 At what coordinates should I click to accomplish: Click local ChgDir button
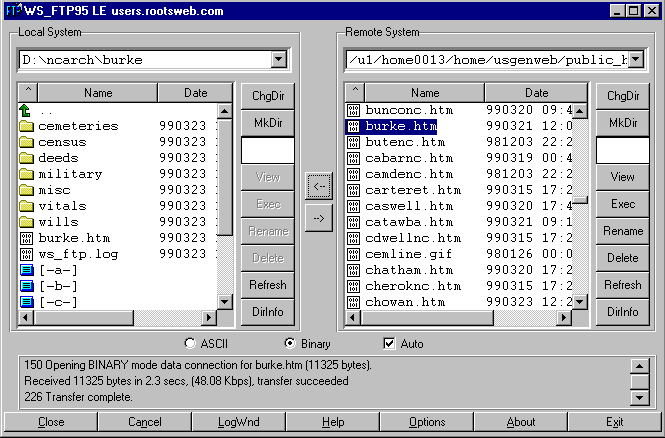point(267,96)
